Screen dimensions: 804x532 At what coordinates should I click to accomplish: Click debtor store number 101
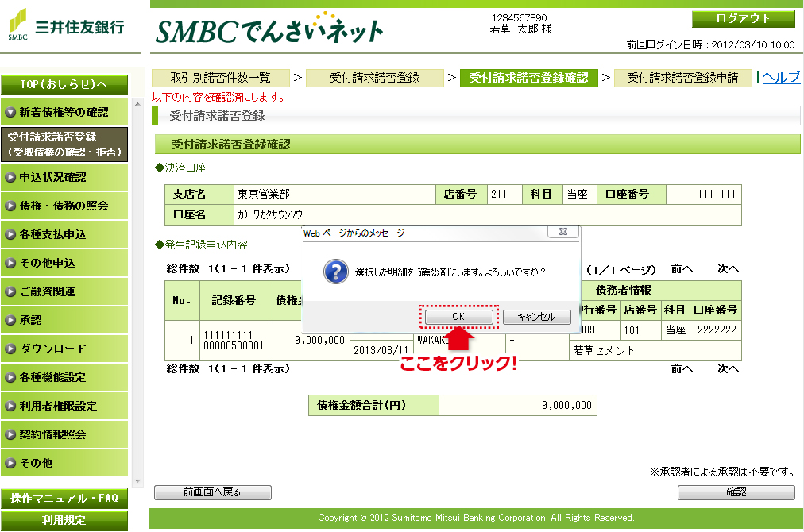coord(632,330)
